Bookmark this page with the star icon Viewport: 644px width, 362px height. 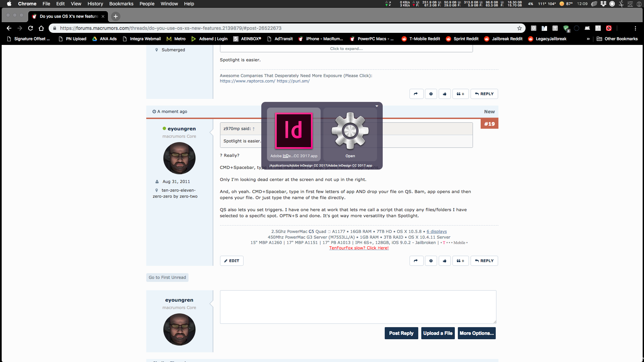520,28
